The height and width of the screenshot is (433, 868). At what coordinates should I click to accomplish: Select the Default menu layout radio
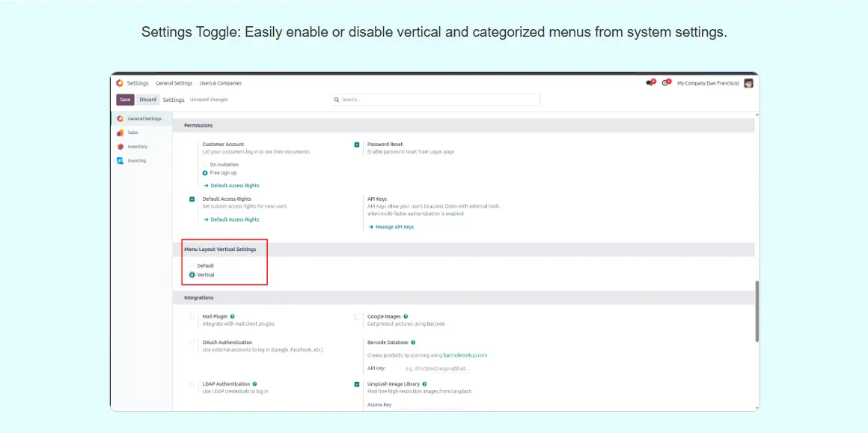(x=192, y=266)
